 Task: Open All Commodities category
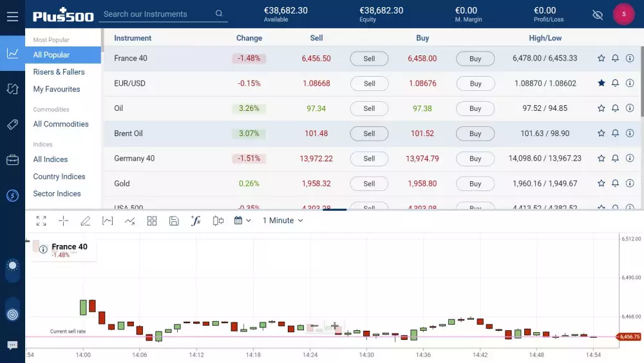(x=61, y=124)
